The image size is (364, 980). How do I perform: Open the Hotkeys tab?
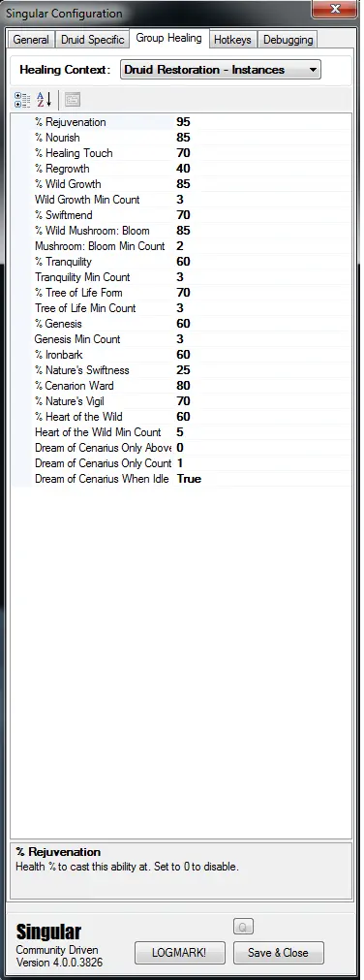tap(232, 40)
